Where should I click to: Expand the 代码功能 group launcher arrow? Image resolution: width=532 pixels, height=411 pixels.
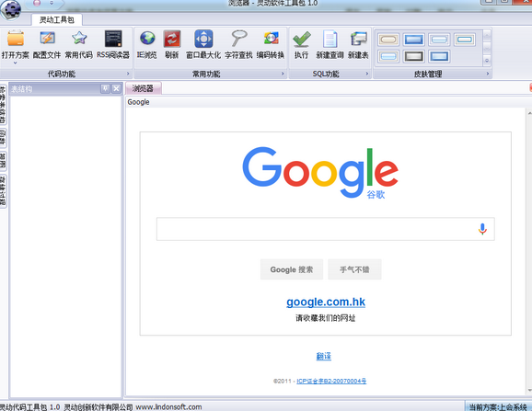pos(128,74)
